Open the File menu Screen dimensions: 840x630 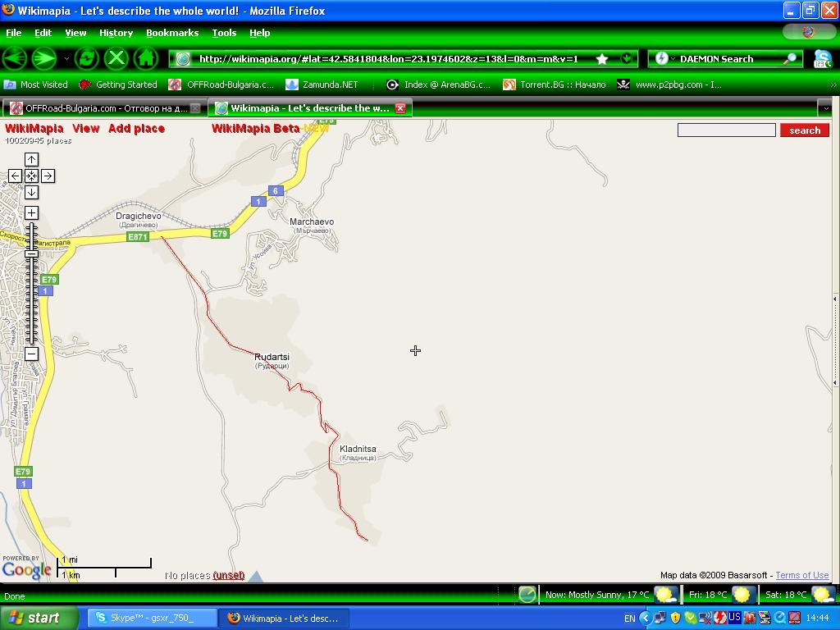(13, 33)
